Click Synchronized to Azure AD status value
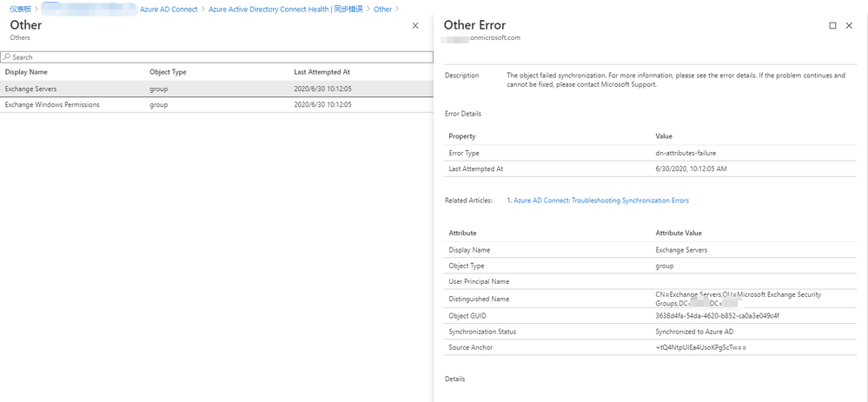The height and width of the screenshot is (402, 868). [x=694, y=332]
